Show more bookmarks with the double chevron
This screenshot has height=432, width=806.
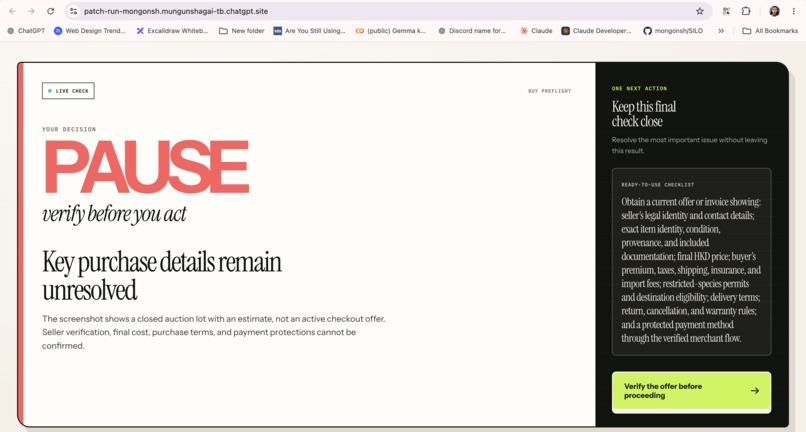point(721,31)
